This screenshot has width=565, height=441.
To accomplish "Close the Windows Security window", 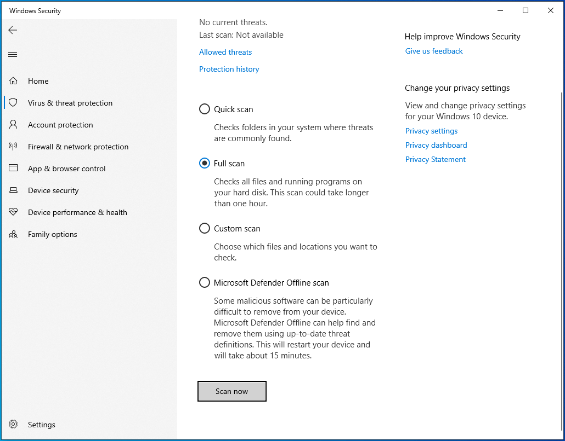I will tap(550, 10).
